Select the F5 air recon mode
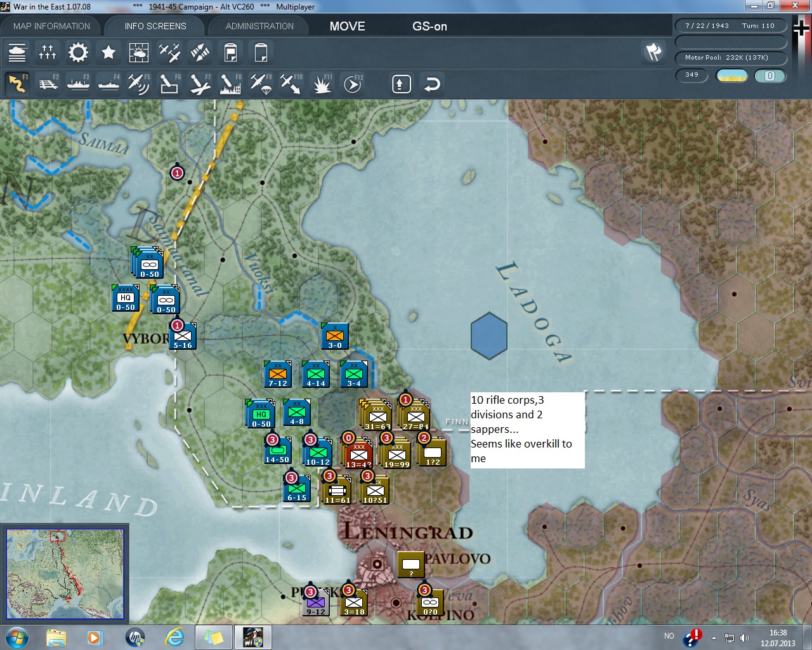812x650 pixels. (x=139, y=84)
